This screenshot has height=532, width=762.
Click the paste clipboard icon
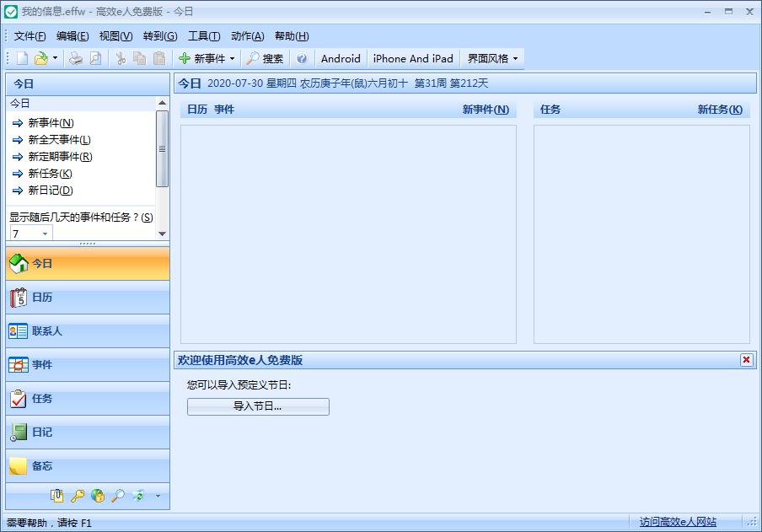tap(159, 58)
